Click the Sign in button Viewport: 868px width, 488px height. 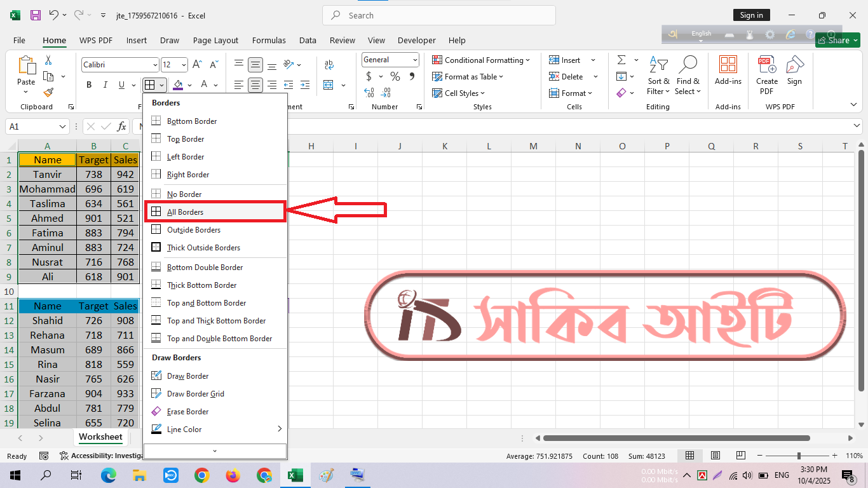(x=751, y=15)
